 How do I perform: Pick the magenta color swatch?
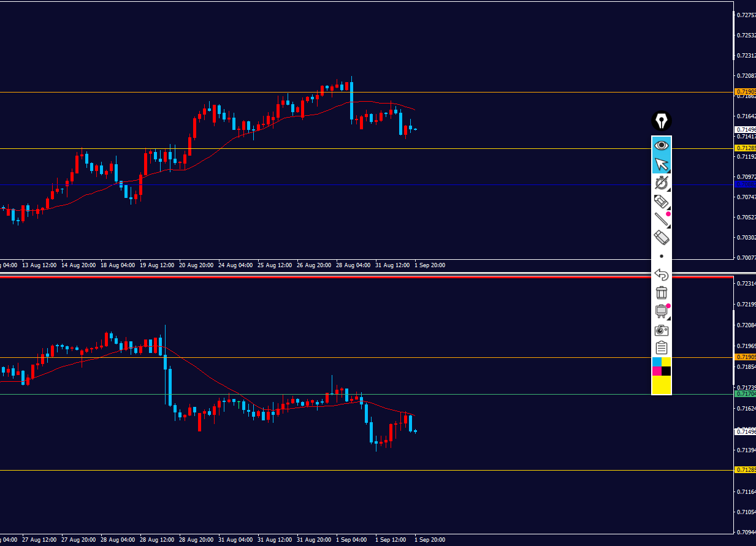coord(657,371)
